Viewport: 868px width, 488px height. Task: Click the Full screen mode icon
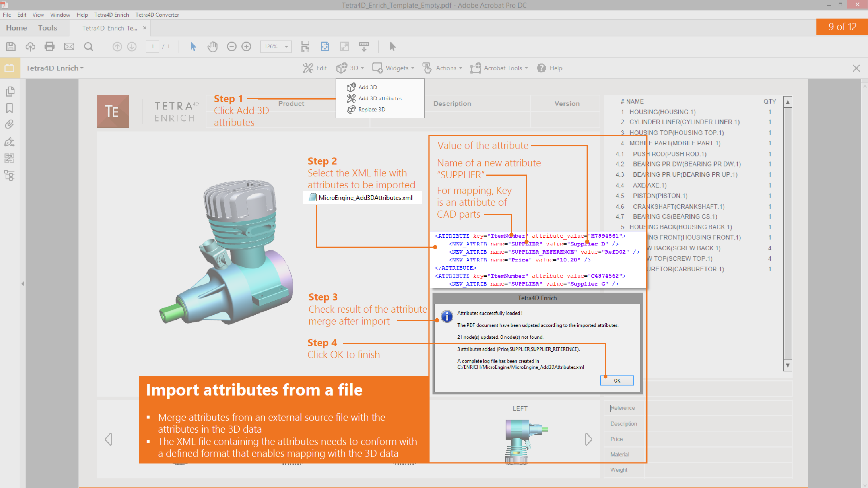click(x=345, y=46)
